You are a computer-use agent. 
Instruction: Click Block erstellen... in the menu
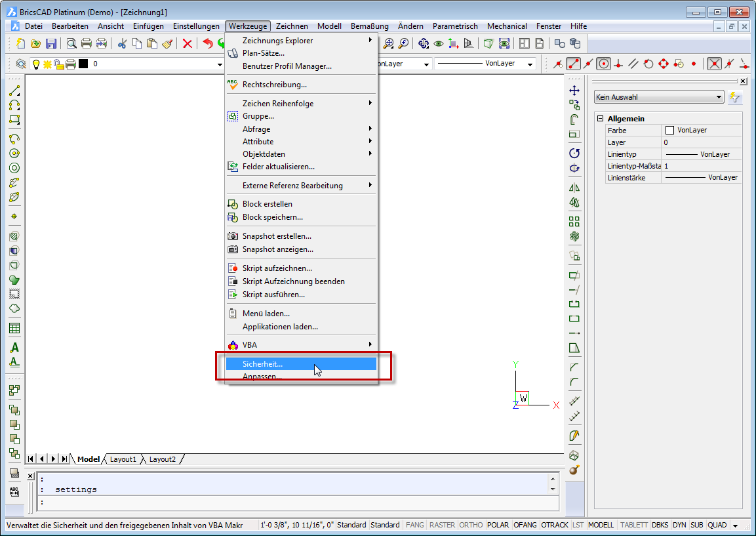(x=267, y=204)
